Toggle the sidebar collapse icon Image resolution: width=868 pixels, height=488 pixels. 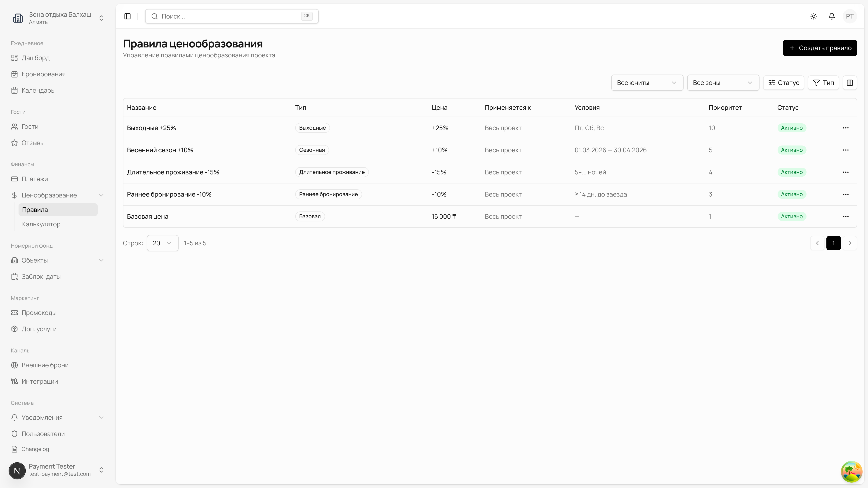point(127,16)
